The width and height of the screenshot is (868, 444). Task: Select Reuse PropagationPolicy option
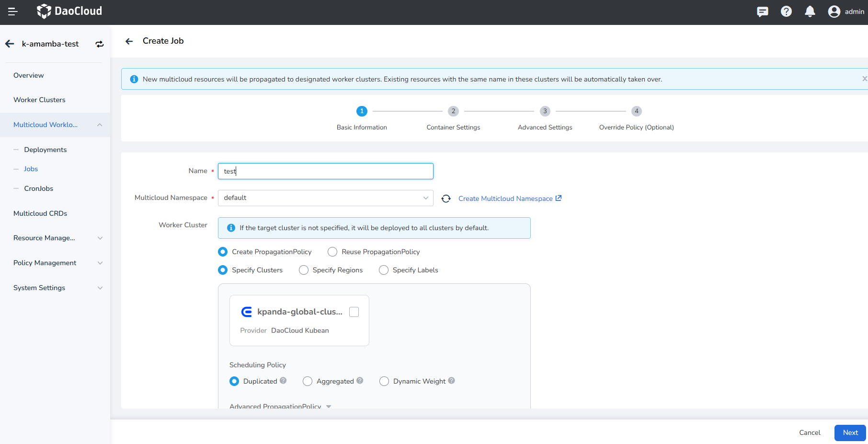[x=332, y=252]
